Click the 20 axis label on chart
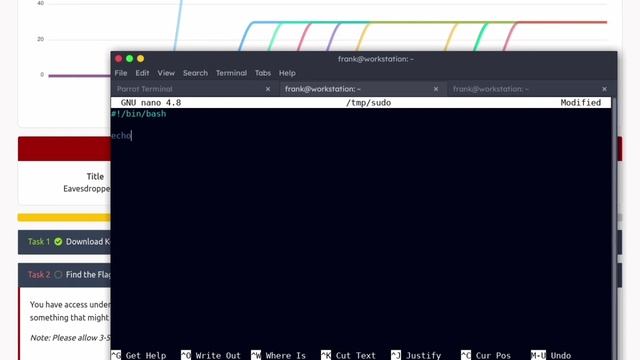The height and width of the screenshot is (360, 640). tap(40, 39)
